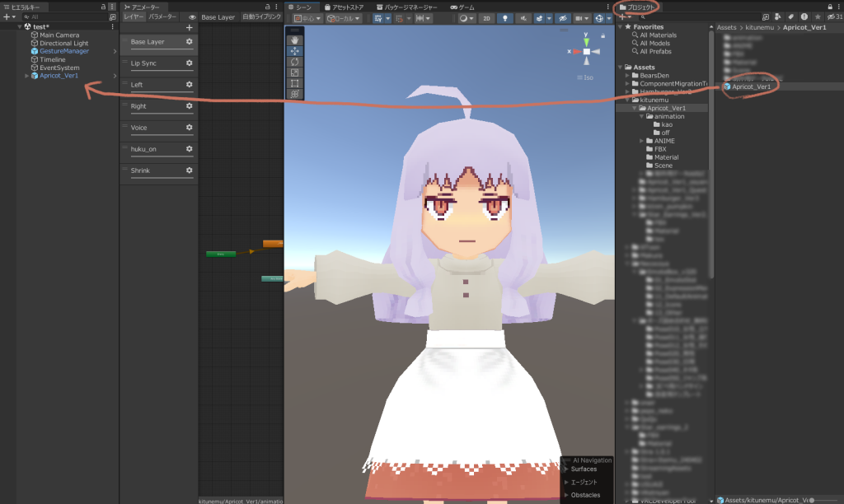Click the 自動ライブリンク button
Viewport: 844px width, 504px height.
pyautogui.click(x=260, y=16)
